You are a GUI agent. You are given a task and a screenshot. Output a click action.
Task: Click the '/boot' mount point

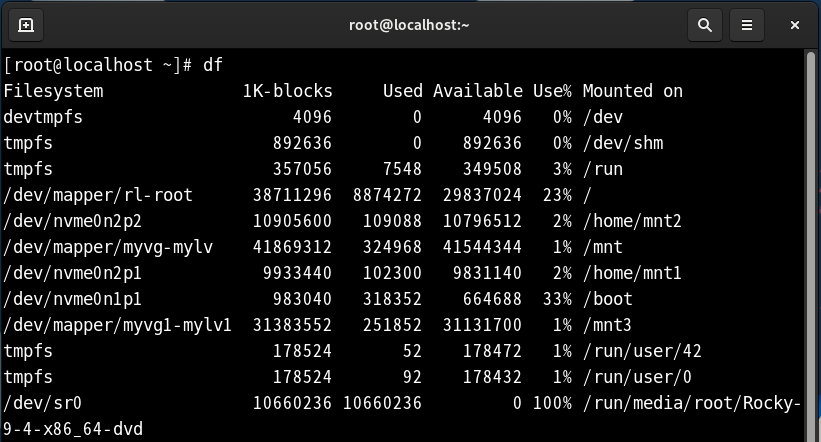(x=608, y=299)
